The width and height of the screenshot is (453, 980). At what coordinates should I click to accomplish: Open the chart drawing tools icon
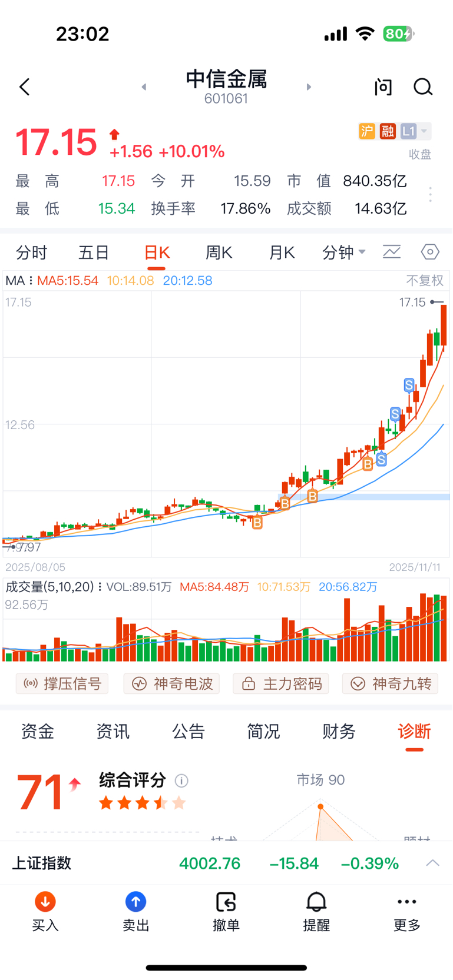392,253
